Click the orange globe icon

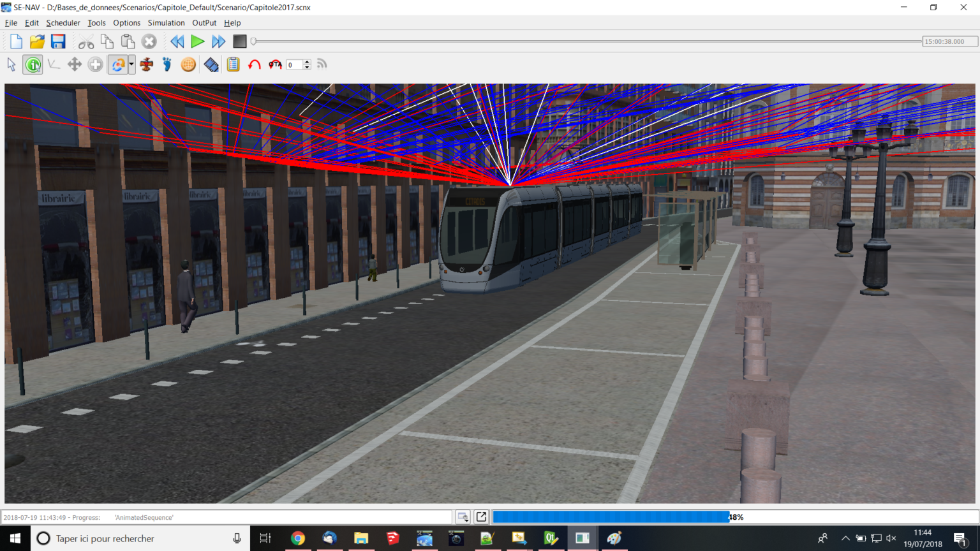(188, 64)
